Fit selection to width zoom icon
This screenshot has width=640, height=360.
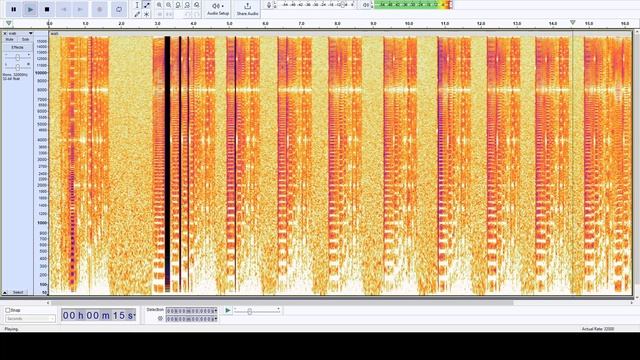tap(178, 5)
